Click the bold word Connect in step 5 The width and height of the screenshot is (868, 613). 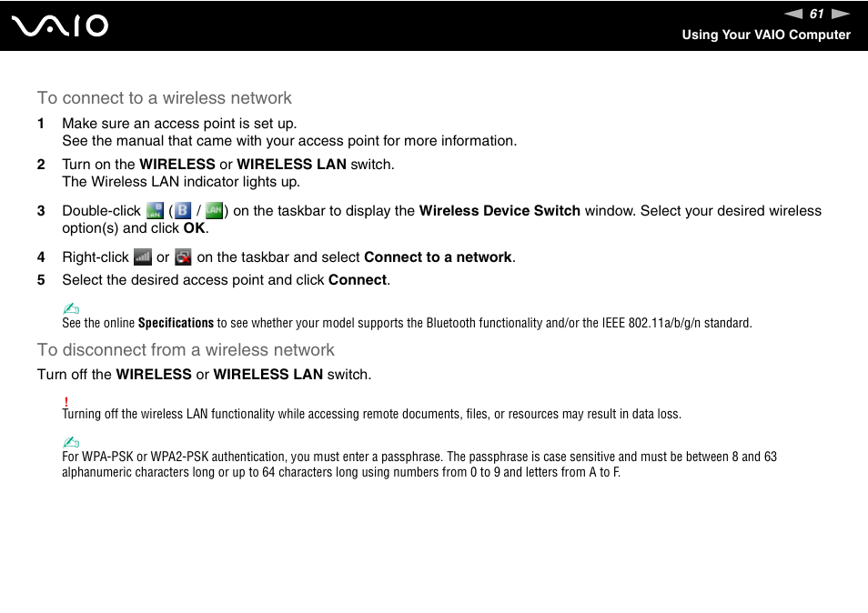click(x=358, y=280)
